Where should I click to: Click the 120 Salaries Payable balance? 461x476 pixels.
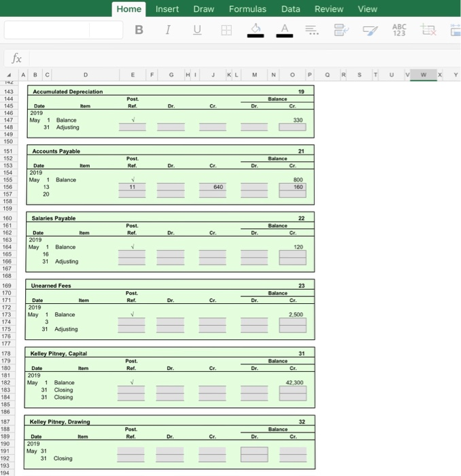(298, 247)
